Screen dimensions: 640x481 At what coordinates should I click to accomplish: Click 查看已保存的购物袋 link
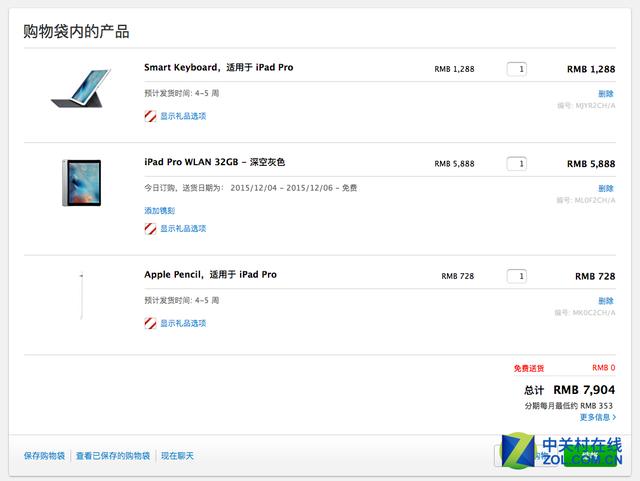tap(113, 456)
